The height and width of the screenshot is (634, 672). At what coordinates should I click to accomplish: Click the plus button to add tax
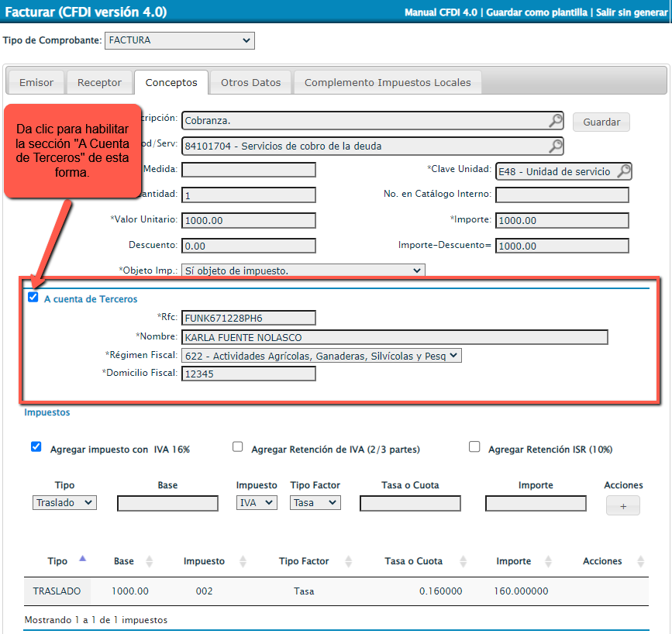click(623, 506)
